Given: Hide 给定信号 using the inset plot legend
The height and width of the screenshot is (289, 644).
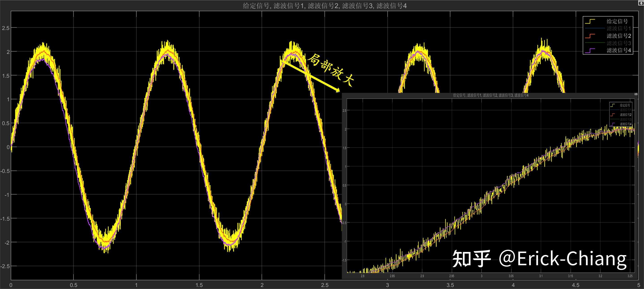Looking at the screenshot, I should click(625, 105).
